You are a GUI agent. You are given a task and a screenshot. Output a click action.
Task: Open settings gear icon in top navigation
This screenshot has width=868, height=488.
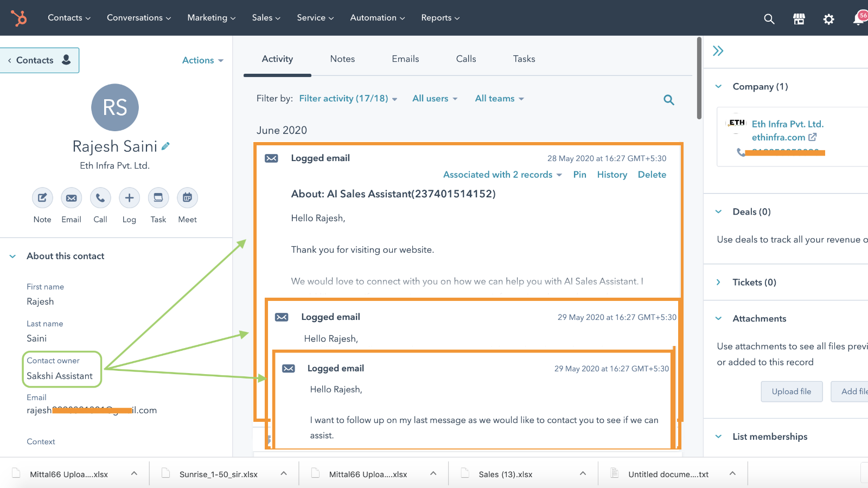pyautogui.click(x=828, y=19)
